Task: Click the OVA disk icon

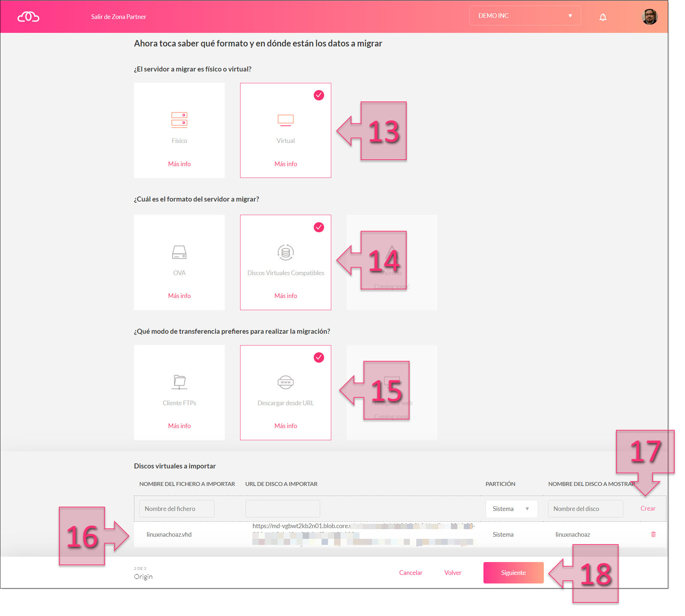Action: click(179, 252)
